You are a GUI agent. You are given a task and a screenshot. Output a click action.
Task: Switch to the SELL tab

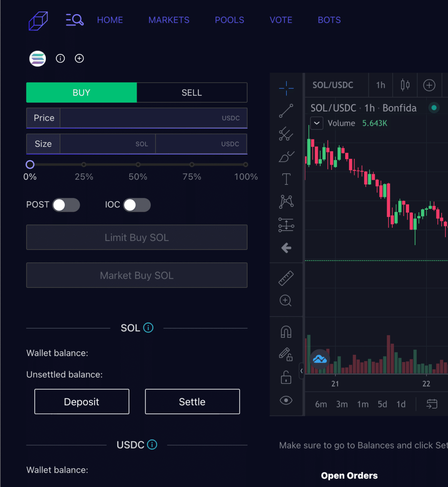pyautogui.click(x=191, y=93)
